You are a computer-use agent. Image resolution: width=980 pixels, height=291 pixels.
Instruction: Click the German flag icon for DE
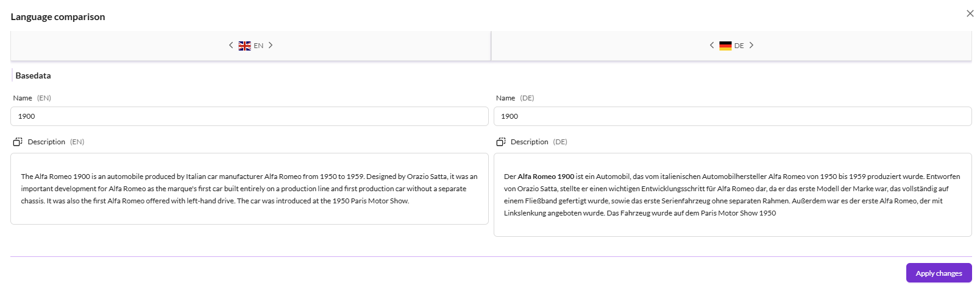click(x=725, y=46)
